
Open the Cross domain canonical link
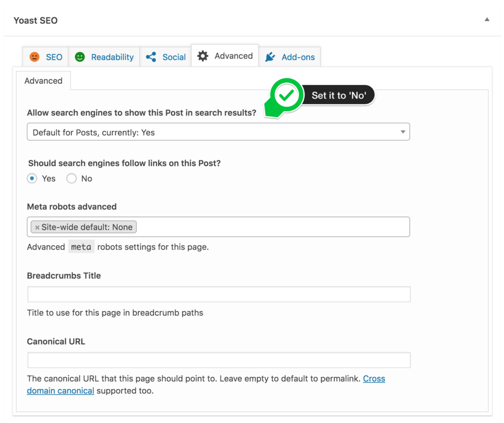374,379
